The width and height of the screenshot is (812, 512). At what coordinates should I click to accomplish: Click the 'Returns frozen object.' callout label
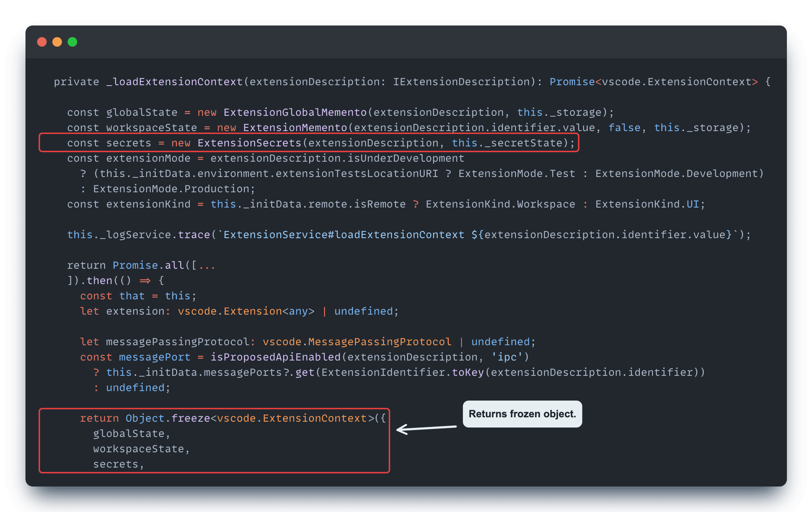(x=522, y=414)
